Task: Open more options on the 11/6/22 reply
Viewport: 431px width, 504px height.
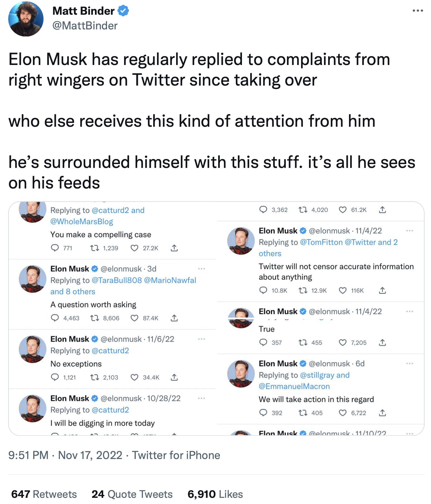Action: (201, 339)
